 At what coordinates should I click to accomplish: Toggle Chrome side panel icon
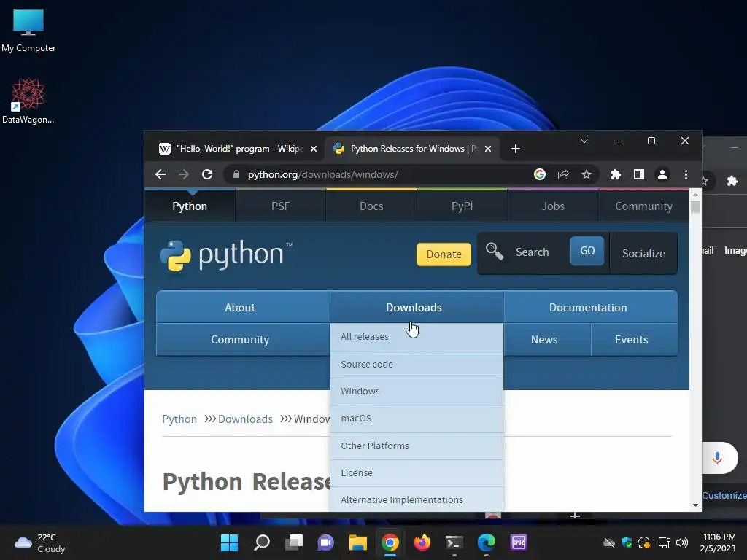pyautogui.click(x=639, y=175)
